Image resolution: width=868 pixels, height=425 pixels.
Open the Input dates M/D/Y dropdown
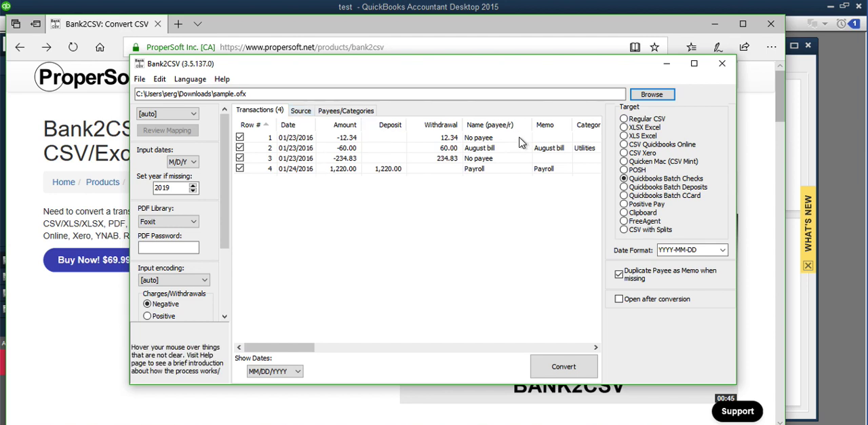[x=182, y=162]
